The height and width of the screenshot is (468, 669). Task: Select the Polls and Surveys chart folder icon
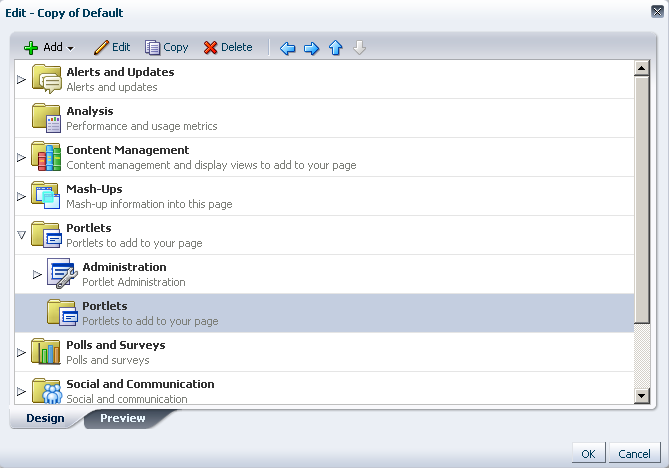(x=46, y=352)
